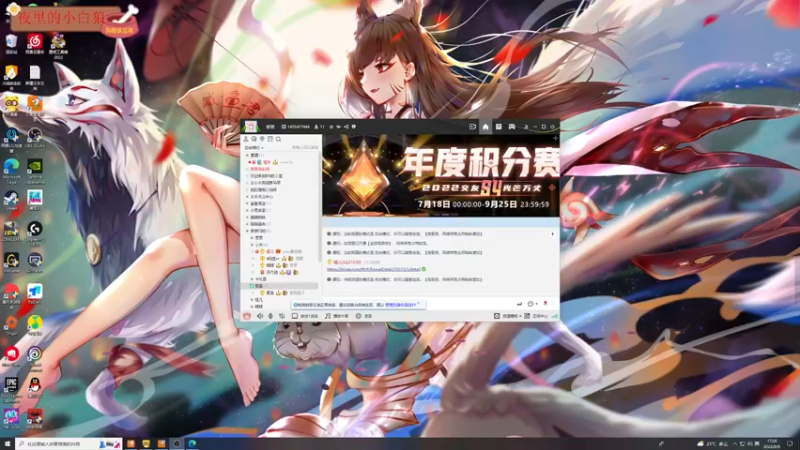Open the Recycle Bin desktop icon
This screenshot has width=800, height=450.
pos(11,43)
